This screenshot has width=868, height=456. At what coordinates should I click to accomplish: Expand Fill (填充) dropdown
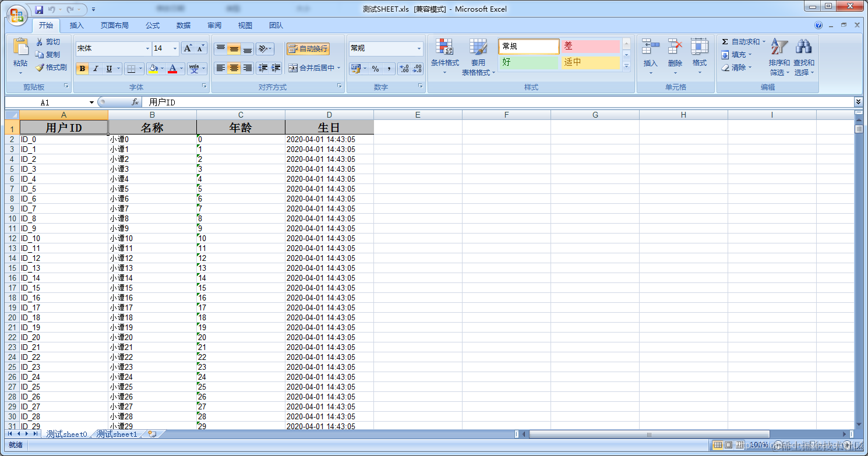(750, 55)
